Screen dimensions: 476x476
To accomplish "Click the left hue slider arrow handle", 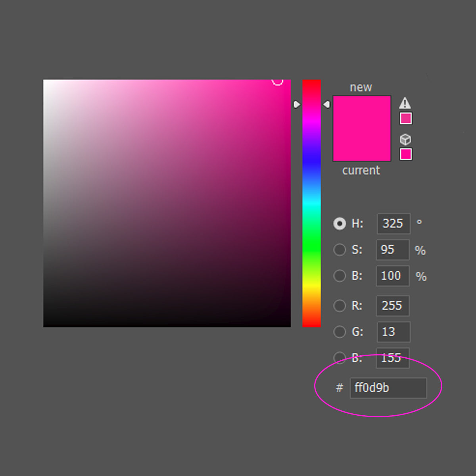I will click(x=296, y=104).
